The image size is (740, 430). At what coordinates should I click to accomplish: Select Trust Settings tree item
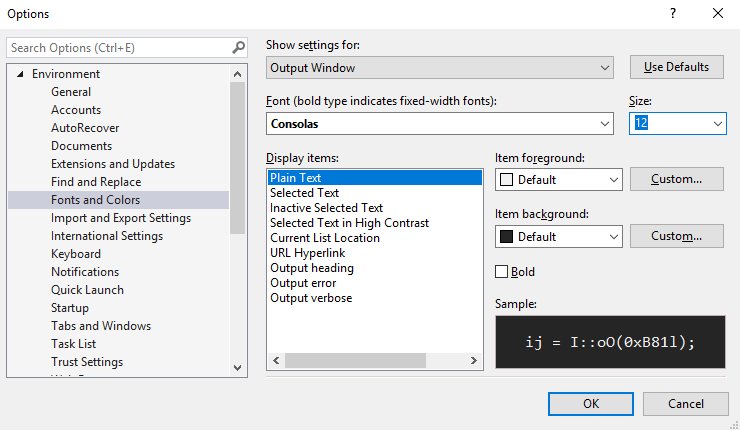click(x=87, y=362)
